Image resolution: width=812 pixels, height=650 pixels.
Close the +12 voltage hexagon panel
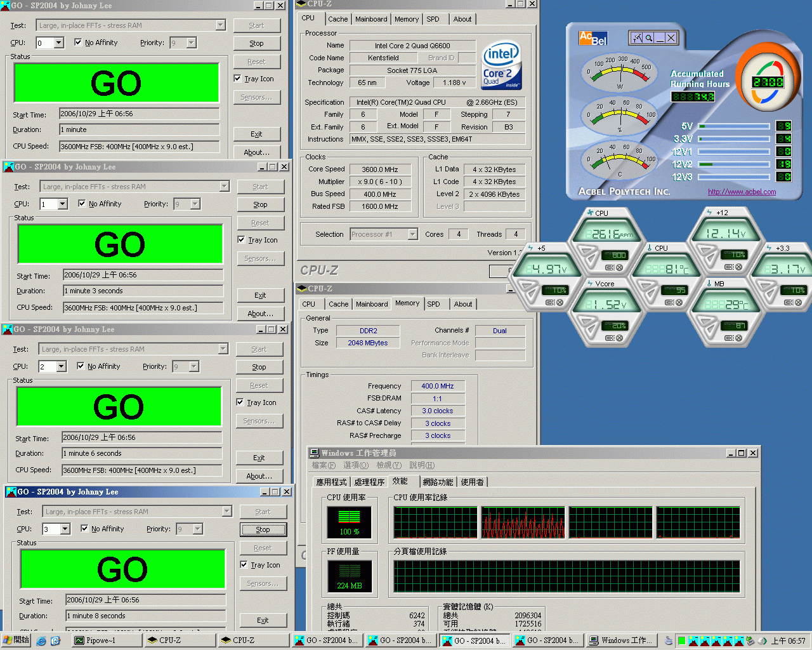[x=738, y=267]
